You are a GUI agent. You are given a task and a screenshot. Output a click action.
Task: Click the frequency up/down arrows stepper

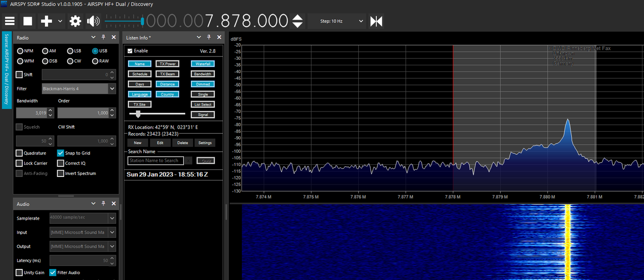pos(298,21)
